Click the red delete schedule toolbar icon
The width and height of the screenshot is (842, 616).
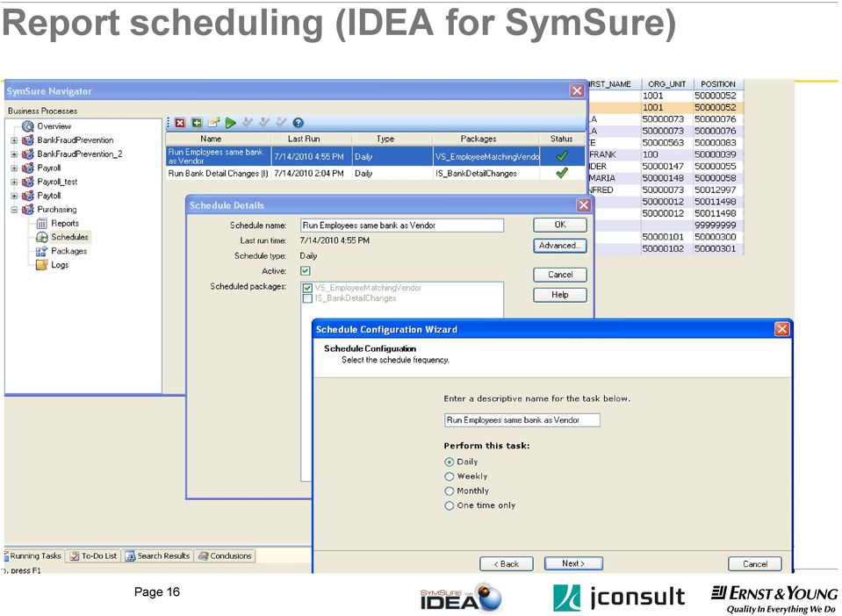[180, 123]
